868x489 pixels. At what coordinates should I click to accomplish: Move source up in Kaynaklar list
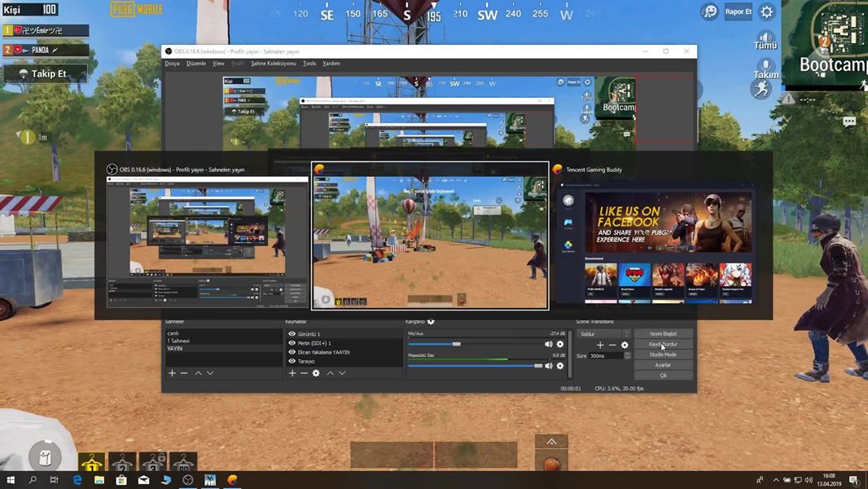tap(330, 373)
